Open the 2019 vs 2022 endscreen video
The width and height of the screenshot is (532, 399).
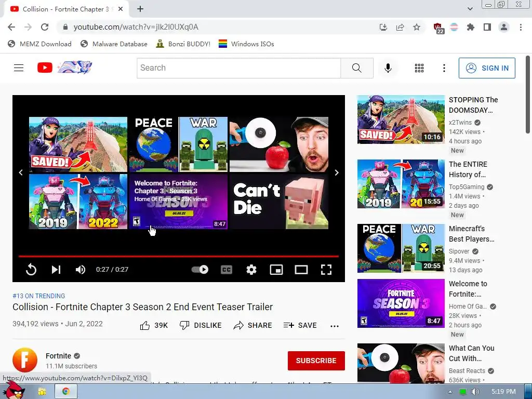coord(78,202)
